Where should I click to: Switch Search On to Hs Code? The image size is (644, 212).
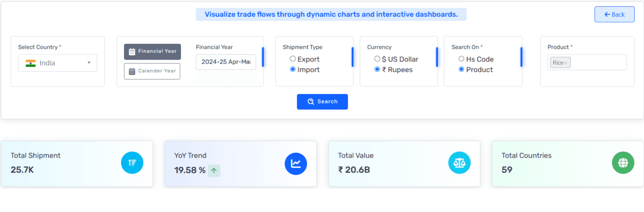462,59
